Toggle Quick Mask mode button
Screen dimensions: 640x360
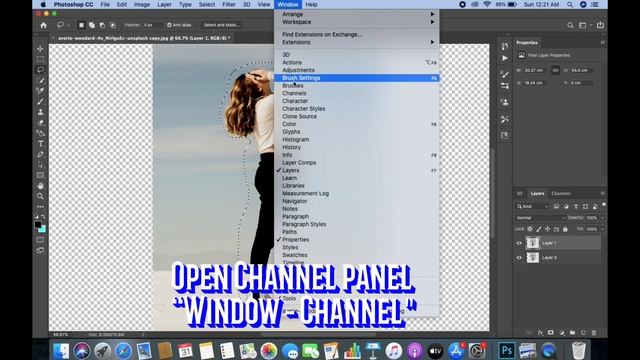point(40,240)
